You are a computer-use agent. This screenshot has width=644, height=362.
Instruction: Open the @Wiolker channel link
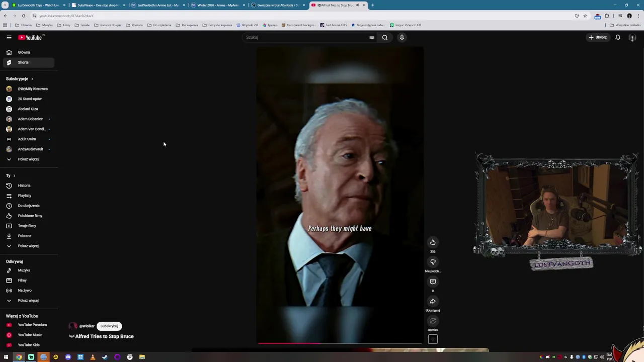click(87, 326)
